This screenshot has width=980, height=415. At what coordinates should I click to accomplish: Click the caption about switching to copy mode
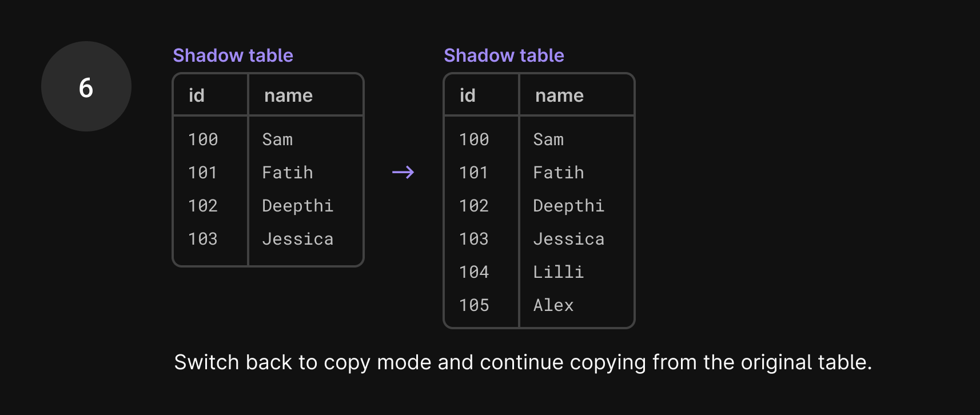pos(523,362)
